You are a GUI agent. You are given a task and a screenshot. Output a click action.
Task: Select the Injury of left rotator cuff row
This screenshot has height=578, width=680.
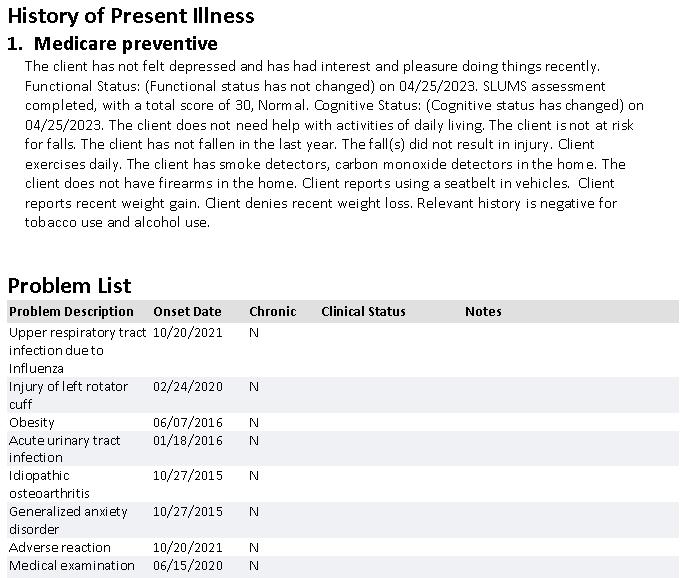pos(60,395)
